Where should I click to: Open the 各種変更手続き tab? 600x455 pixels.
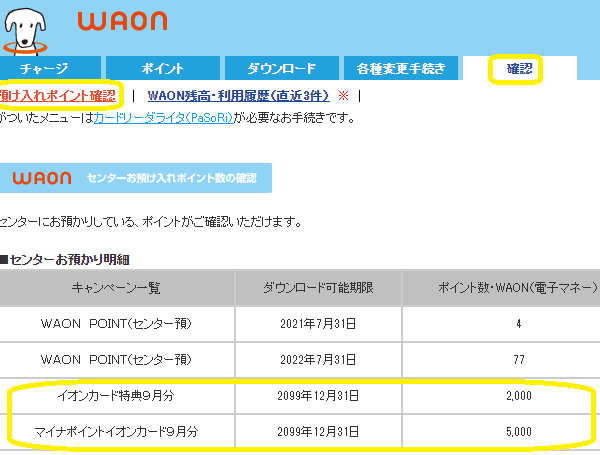[x=401, y=68]
